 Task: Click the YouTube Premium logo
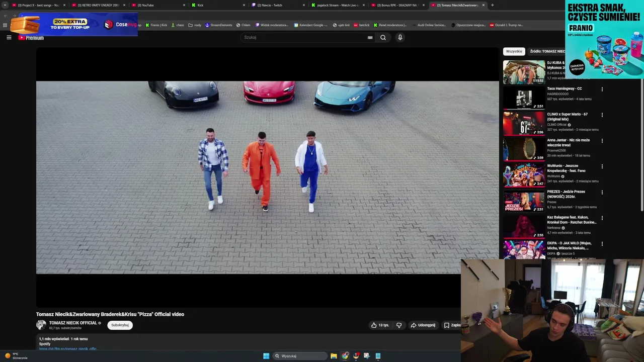(31, 38)
